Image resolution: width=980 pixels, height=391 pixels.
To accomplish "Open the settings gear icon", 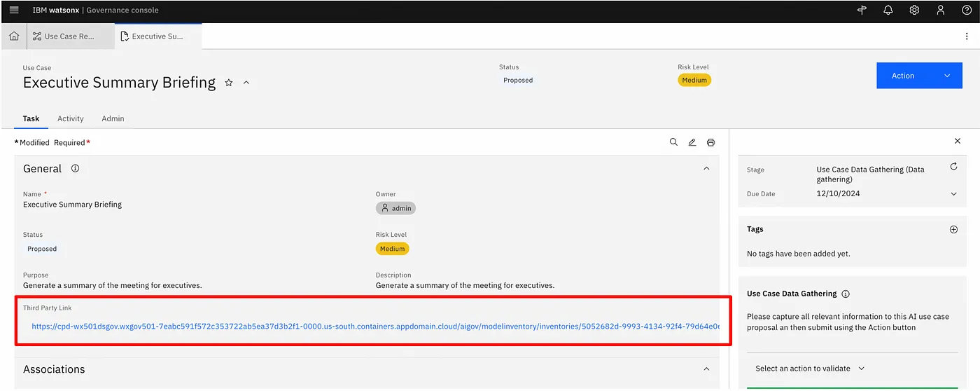I will tap(914, 11).
